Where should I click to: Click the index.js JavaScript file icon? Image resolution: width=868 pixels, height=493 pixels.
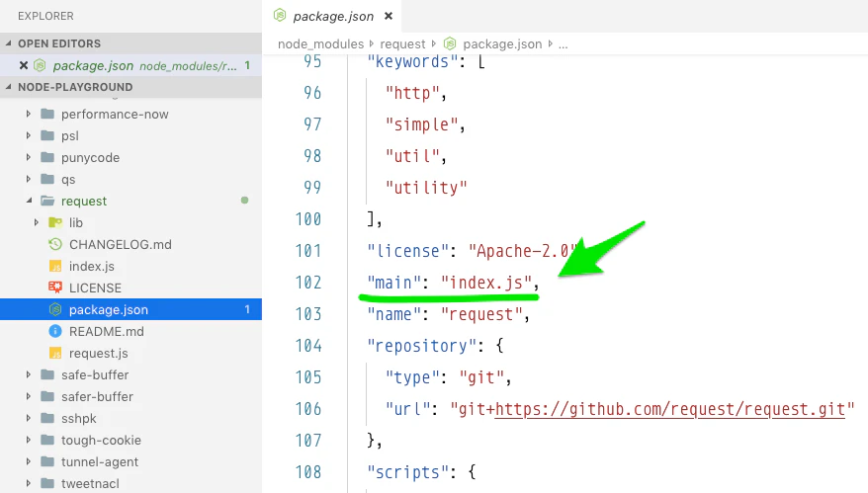point(55,266)
